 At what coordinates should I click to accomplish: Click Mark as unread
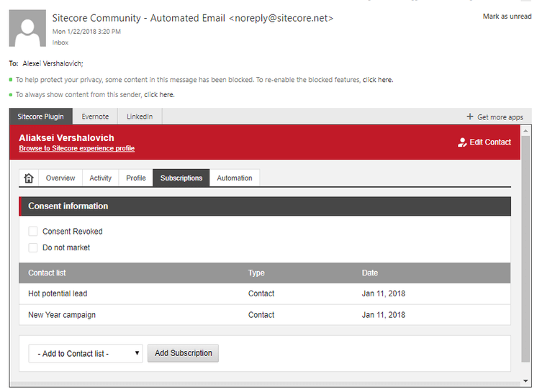507,17
